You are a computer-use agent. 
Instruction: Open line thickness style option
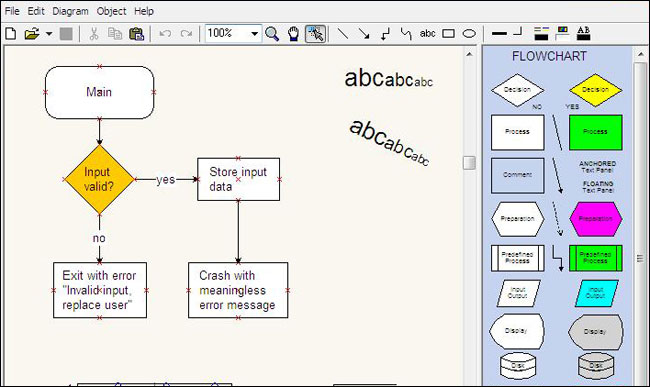[499, 33]
